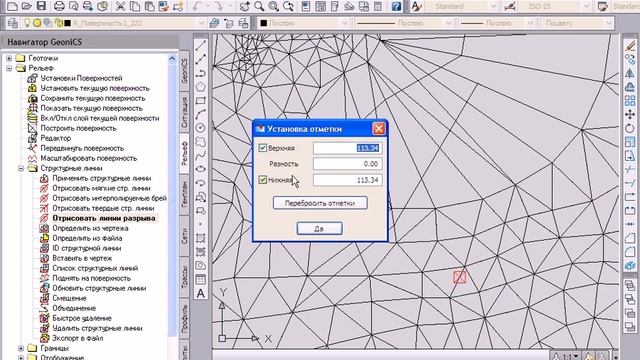Click the Zoom Realtime magnifier icon
This screenshot has height=360, width=640.
click(259, 6)
